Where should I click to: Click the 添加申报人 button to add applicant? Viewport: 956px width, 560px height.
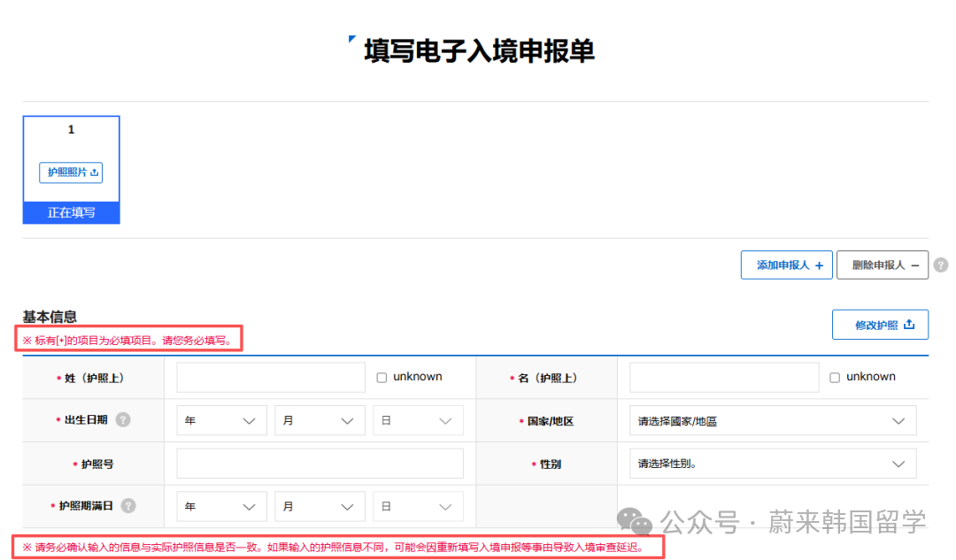[x=786, y=265]
